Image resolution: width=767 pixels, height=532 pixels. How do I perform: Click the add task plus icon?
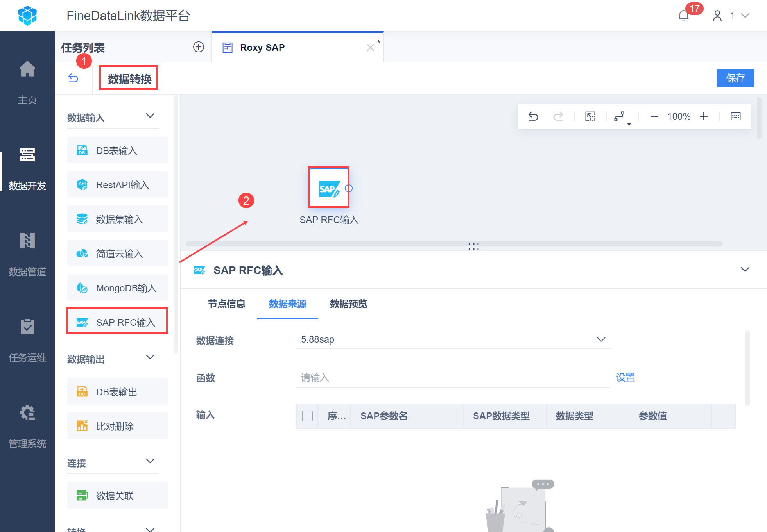(199, 47)
